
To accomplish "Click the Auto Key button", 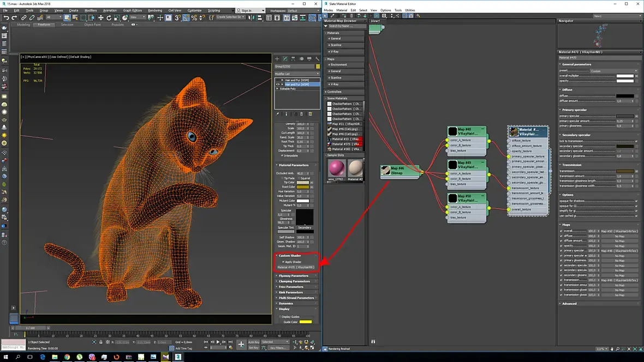I will coord(253,342).
